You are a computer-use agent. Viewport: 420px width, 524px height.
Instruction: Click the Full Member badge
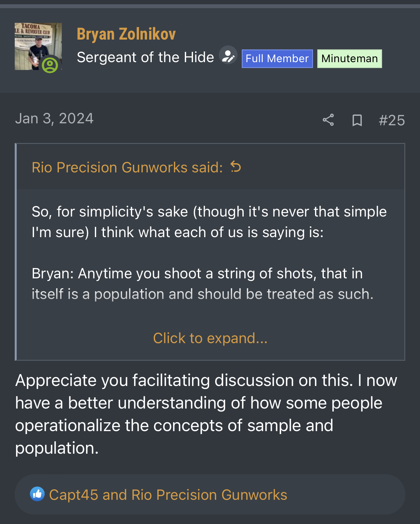277,59
